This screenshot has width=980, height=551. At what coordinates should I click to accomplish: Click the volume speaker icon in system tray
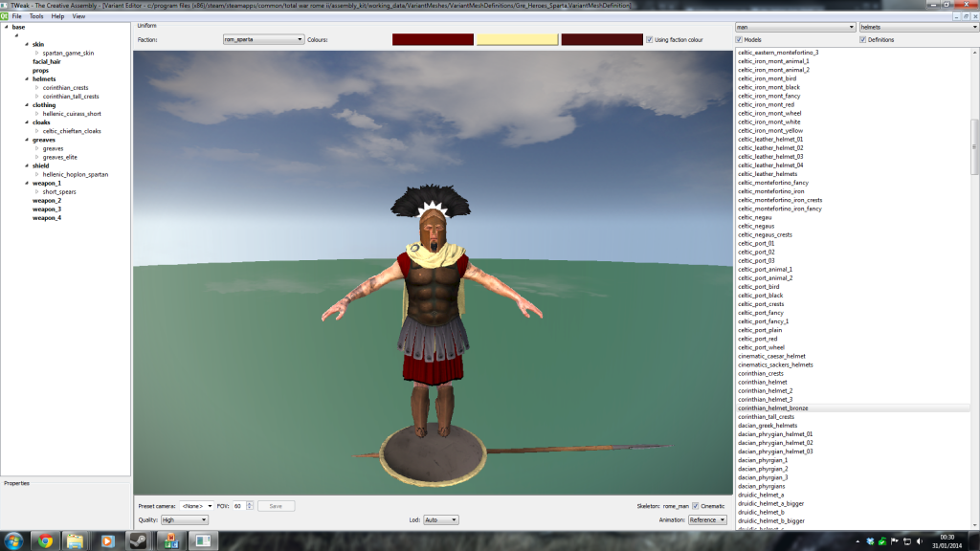click(x=919, y=540)
